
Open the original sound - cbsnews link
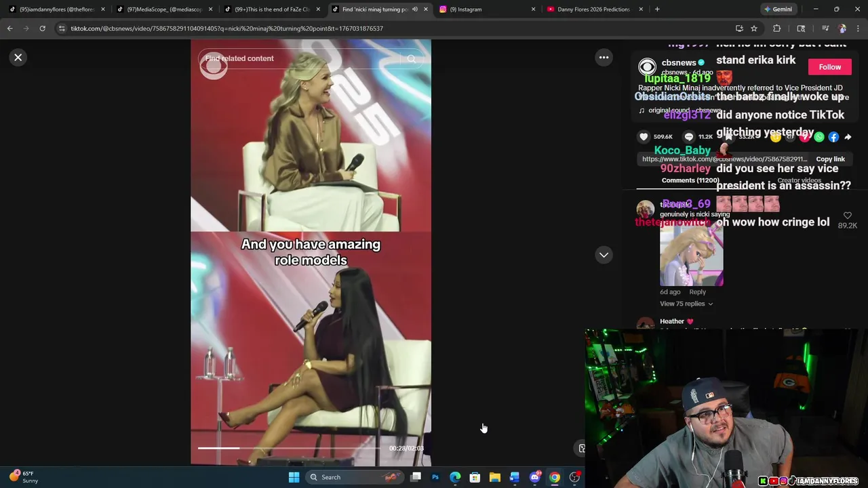(x=685, y=110)
